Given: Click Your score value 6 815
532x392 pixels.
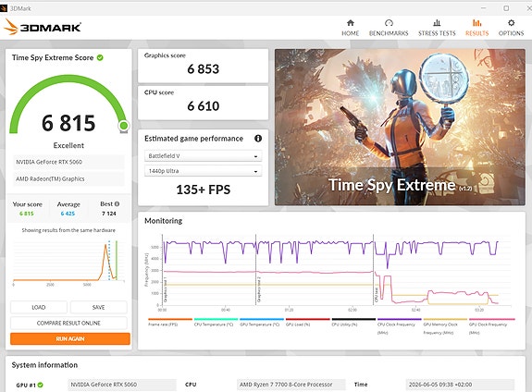Looking at the screenshot, I should 27,214.
